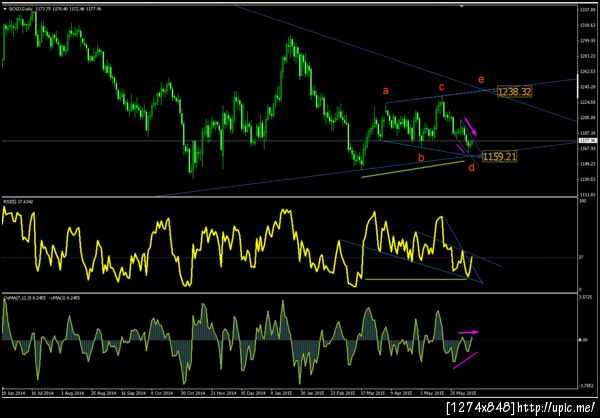
Task: Click the 1 May 2015 date label
Action: click(x=432, y=393)
